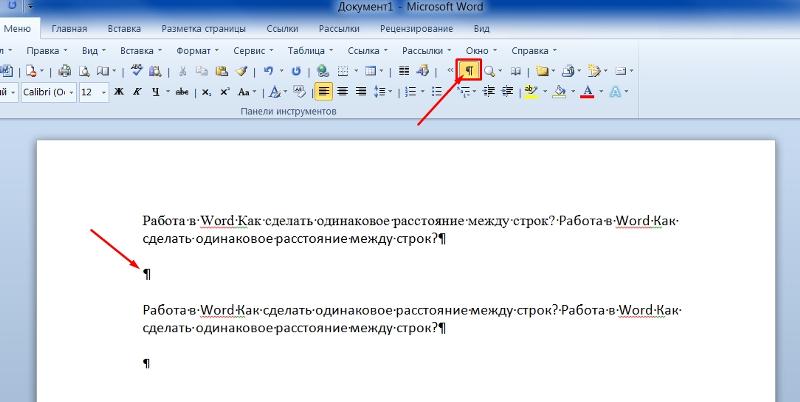Click the Copy icon
This screenshot has width=800, height=402.
(202, 71)
